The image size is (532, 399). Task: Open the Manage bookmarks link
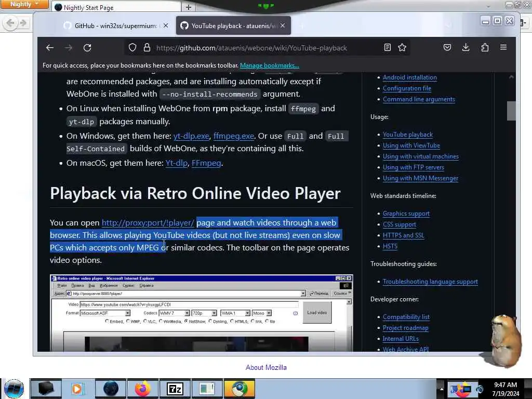(270, 65)
